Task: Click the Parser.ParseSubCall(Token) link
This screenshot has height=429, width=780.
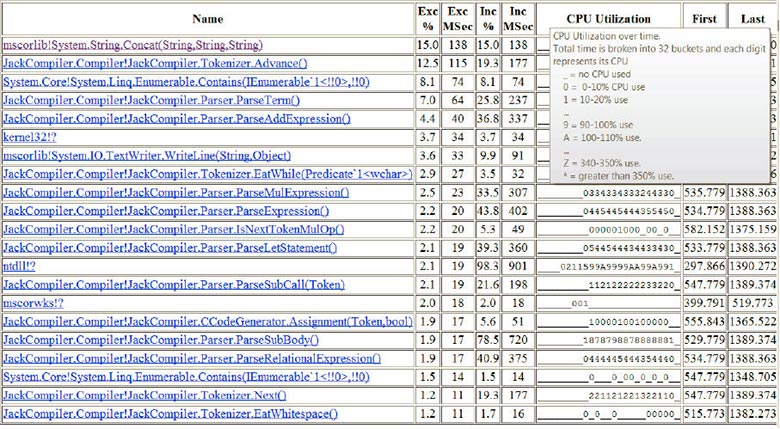Action: click(x=174, y=284)
